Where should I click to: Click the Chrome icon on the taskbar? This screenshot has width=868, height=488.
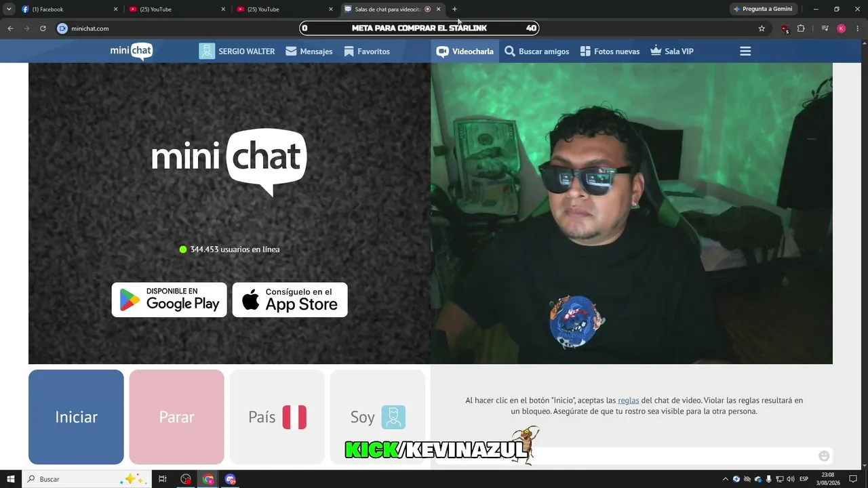[x=208, y=479]
